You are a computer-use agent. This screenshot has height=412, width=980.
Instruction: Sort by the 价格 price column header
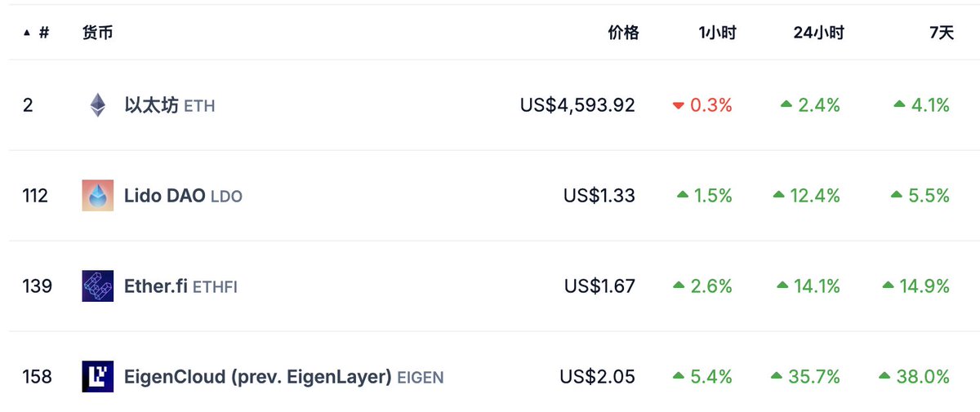(623, 33)
